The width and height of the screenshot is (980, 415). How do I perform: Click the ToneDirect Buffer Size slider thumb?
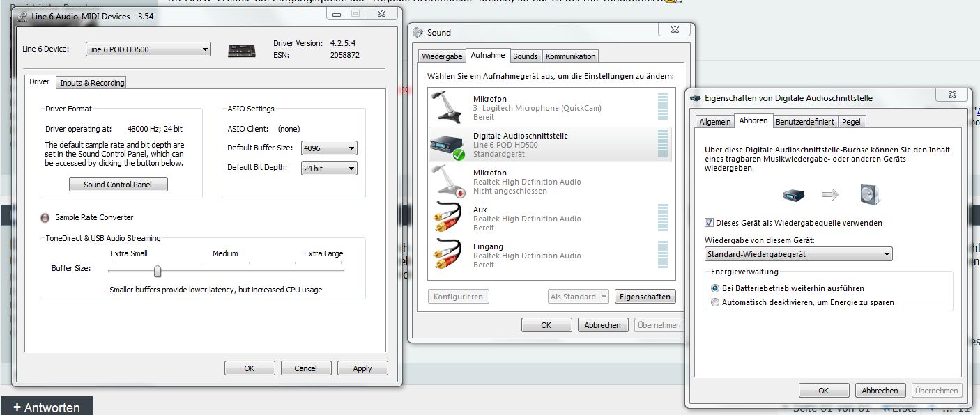coord(158,271)
